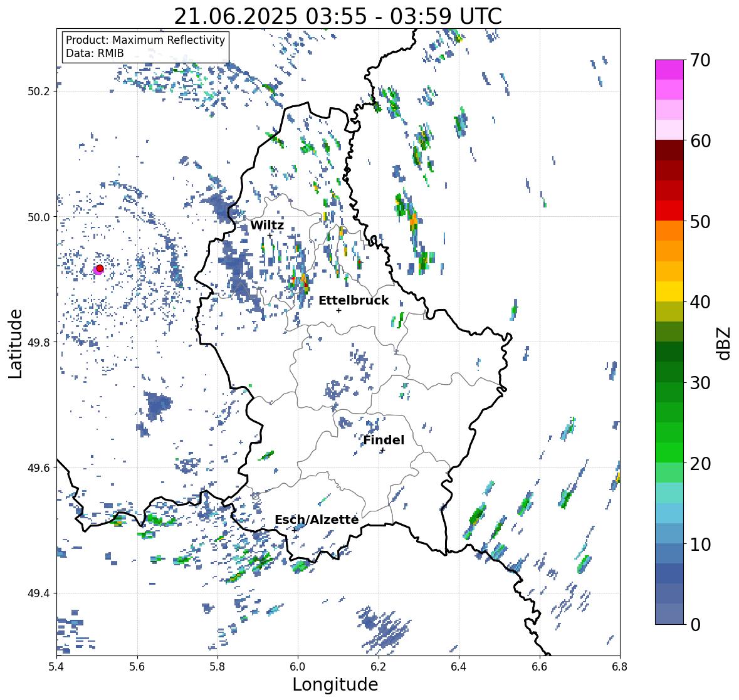Click the 10 tick on colorbar
The width and height of the screenshot is (739, 700).
(700, 544)
